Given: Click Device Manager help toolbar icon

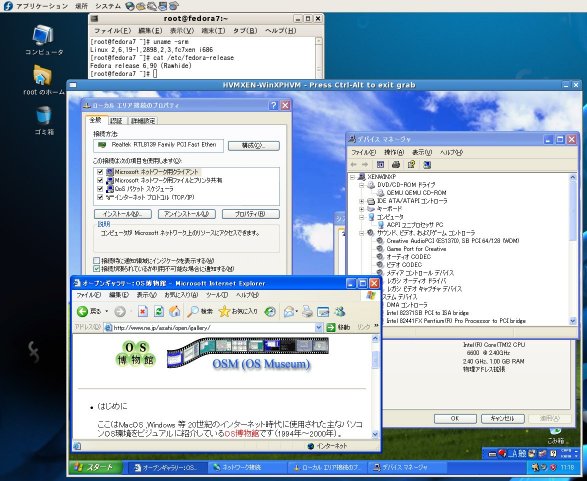Looking at the screenshot, I should click(x=411, y=164).
